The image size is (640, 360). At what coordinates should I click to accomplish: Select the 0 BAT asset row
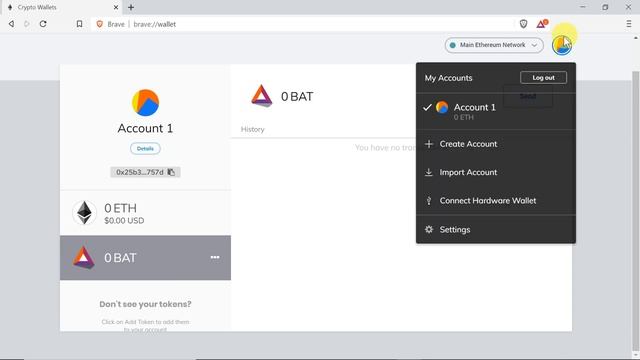pyautogui.click(x=145, y=258)
